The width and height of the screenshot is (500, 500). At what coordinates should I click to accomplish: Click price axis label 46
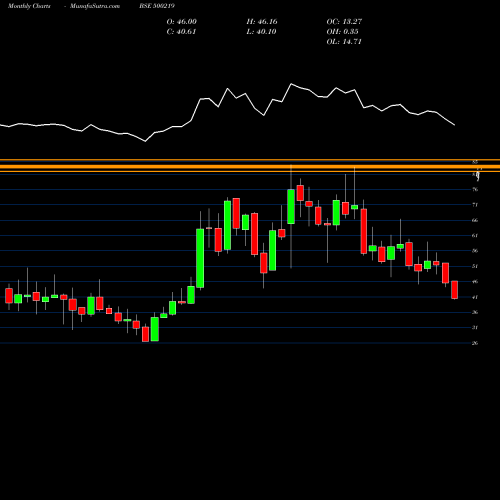(x=475, y=282)
